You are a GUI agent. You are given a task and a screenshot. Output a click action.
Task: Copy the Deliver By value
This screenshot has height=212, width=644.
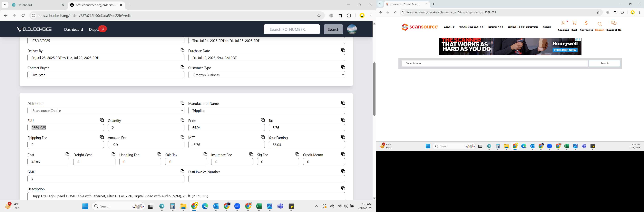(x=182, y=50)
